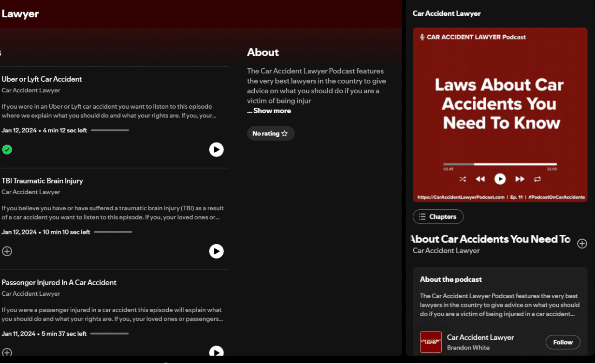The image size is (595, 364).
Task: Click the Uber or Lyft episode description text
Action: pos(109,111)
